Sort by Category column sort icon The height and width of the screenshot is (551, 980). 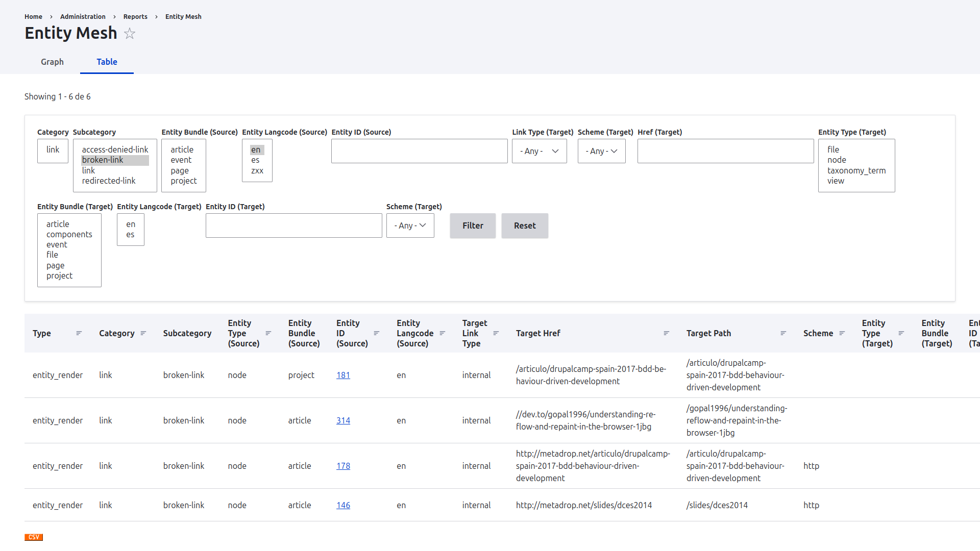(x=143, y=333)
